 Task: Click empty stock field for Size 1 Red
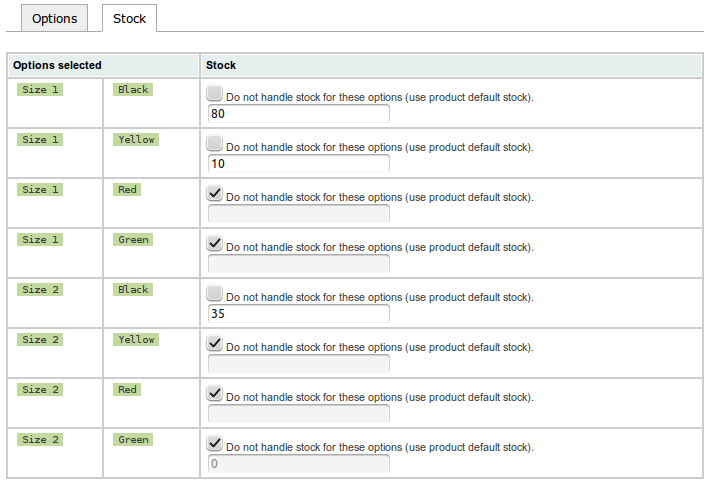point(298,213)
